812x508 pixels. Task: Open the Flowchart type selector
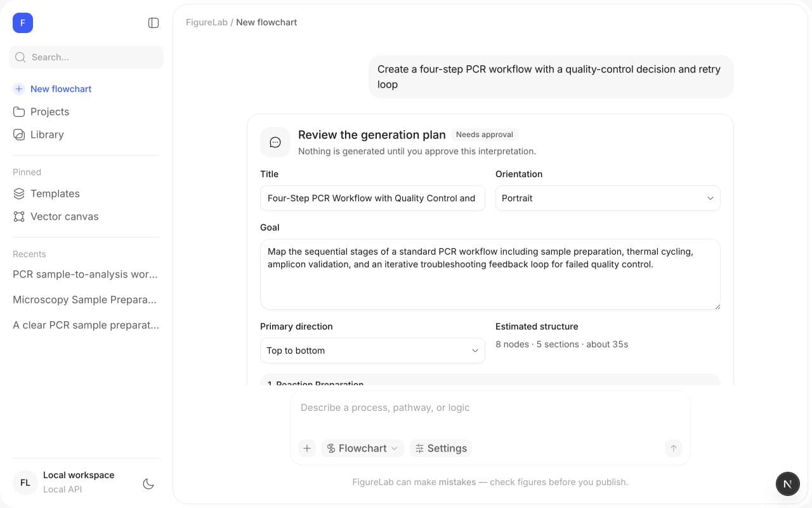[x=363, y=448]
